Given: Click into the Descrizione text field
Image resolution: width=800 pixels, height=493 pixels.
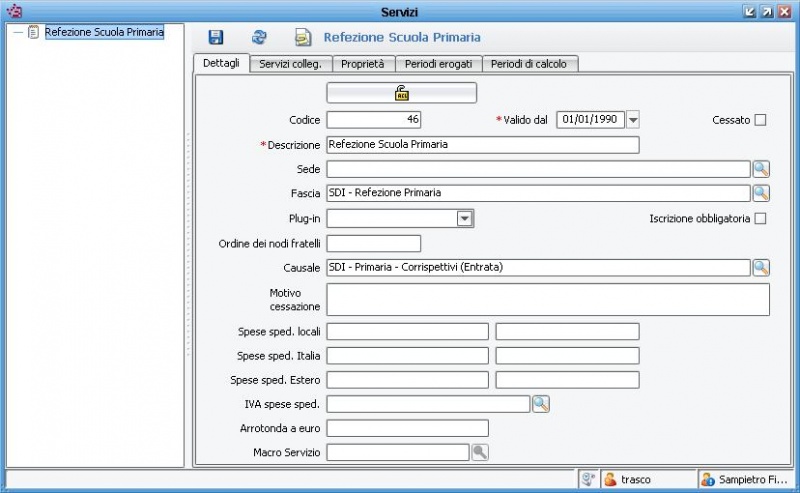Looking at the screenshot, I should click(482, 145).
